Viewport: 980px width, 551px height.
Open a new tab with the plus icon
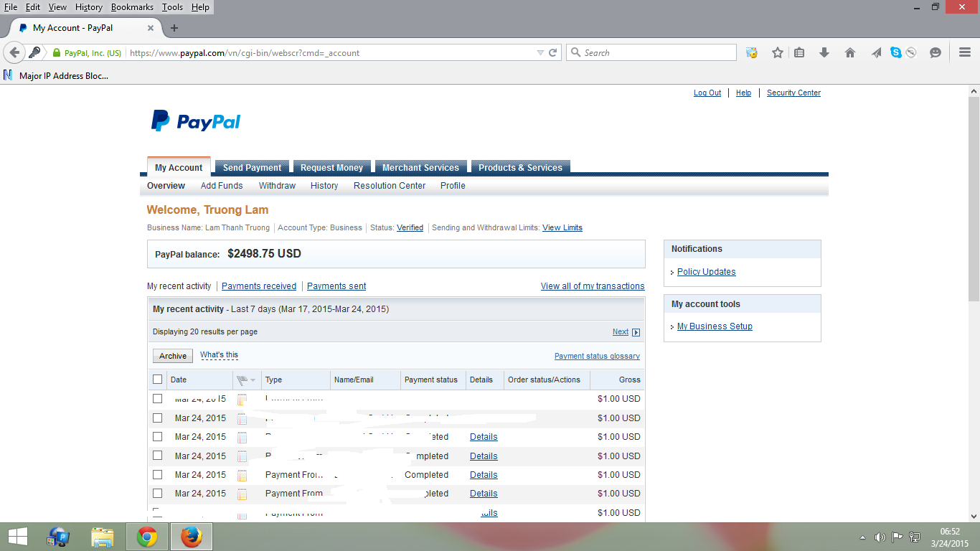pos(174,28)
